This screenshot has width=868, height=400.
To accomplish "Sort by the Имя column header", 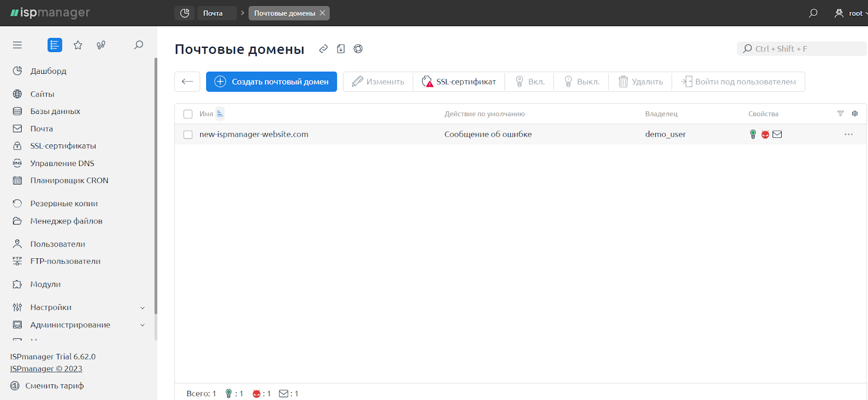I will pos(206,114).
